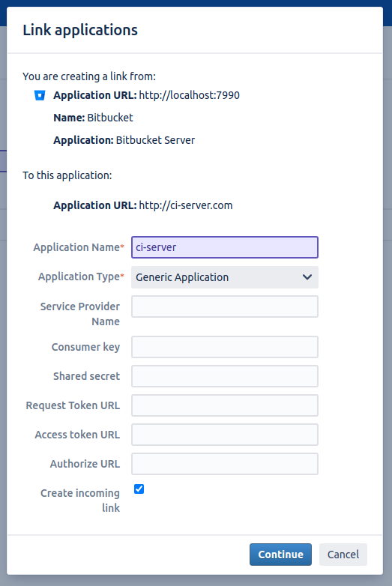392x586 pixels.
Task: Click the Link applications dialog title
Action: click(x=80, y=30)
